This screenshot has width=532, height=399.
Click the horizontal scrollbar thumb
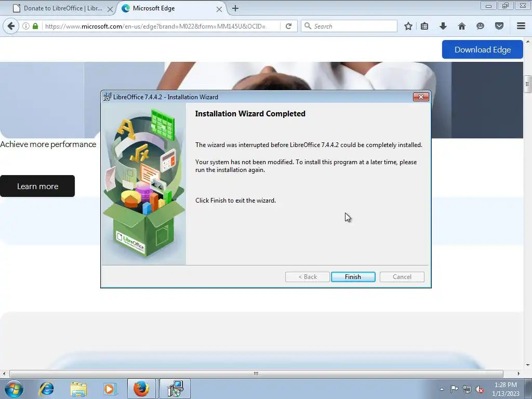tap(256, 374)
